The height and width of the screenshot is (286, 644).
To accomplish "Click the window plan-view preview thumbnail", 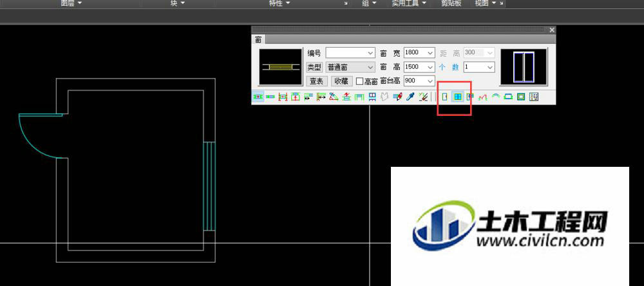I will click(281, 67).
